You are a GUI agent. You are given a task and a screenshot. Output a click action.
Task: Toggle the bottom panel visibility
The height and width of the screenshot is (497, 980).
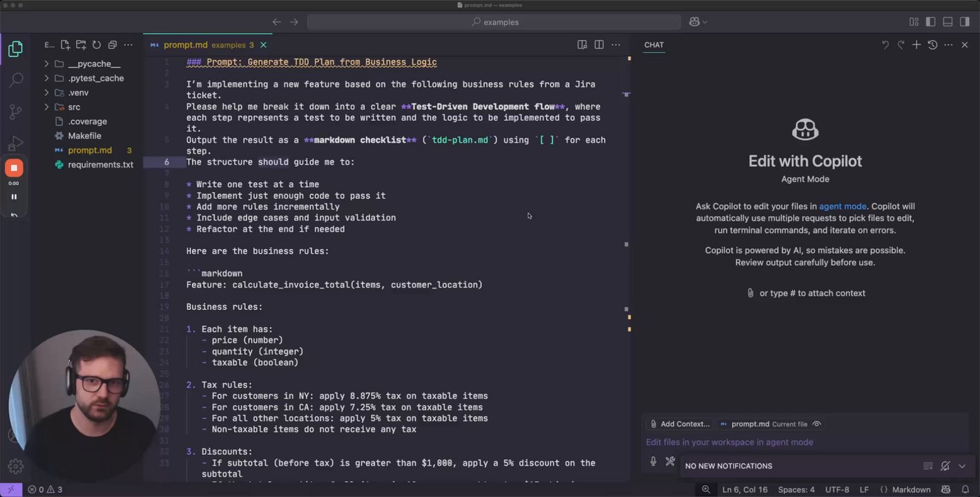948,22
